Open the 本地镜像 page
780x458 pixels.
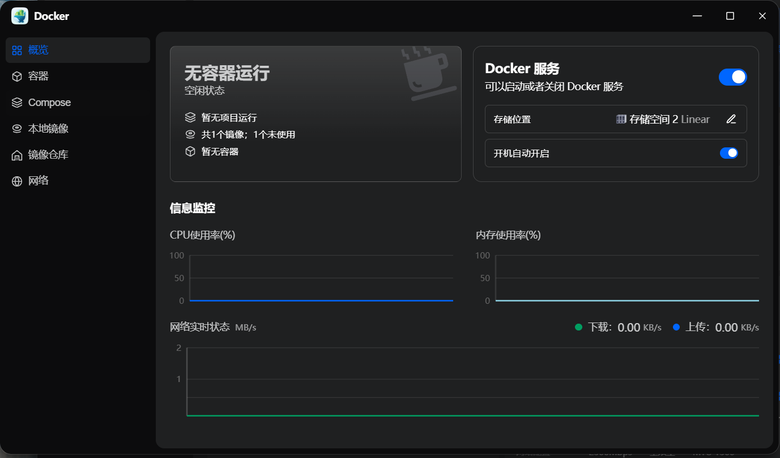coord(78,128)
